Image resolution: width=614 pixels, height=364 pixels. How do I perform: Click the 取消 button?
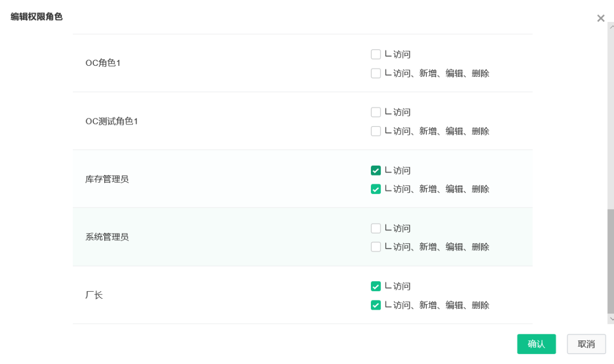click(x=586, y=344)
